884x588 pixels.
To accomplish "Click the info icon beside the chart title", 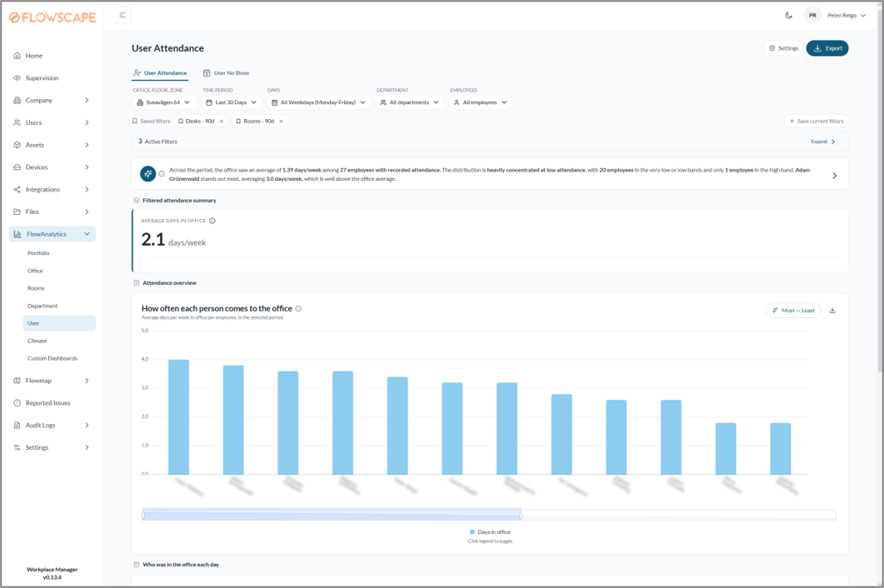I will coord(298,308).
